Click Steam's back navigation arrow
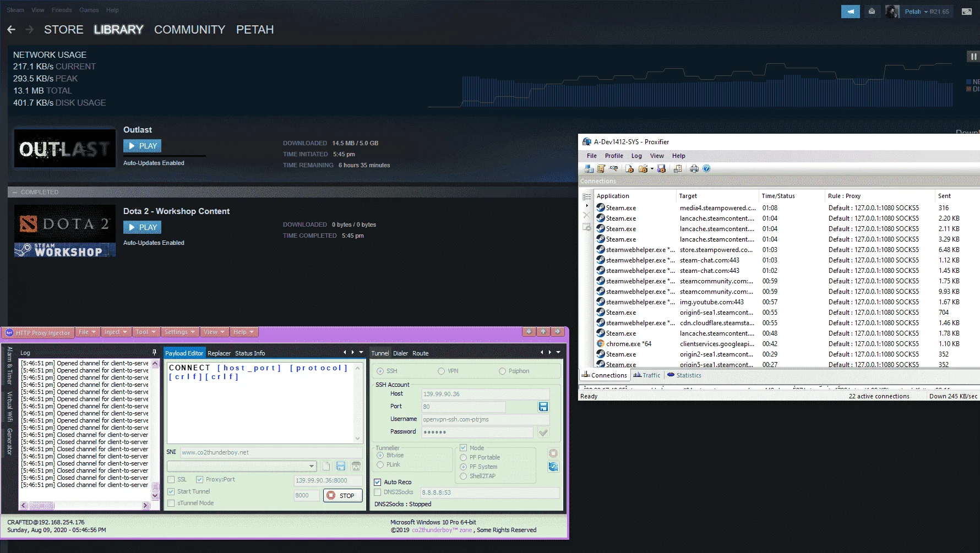The width and height of the screenshot is (980, 553). click(x=11, y=30)
